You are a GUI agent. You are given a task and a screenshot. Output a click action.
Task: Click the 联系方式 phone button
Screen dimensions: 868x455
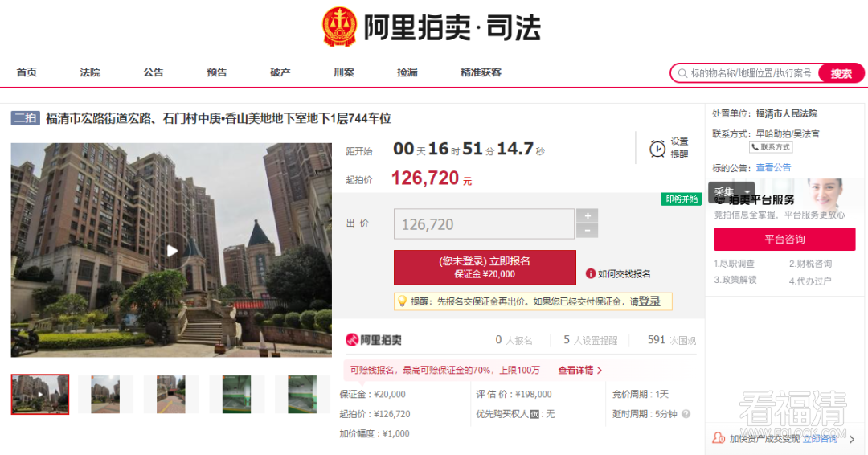771,147
